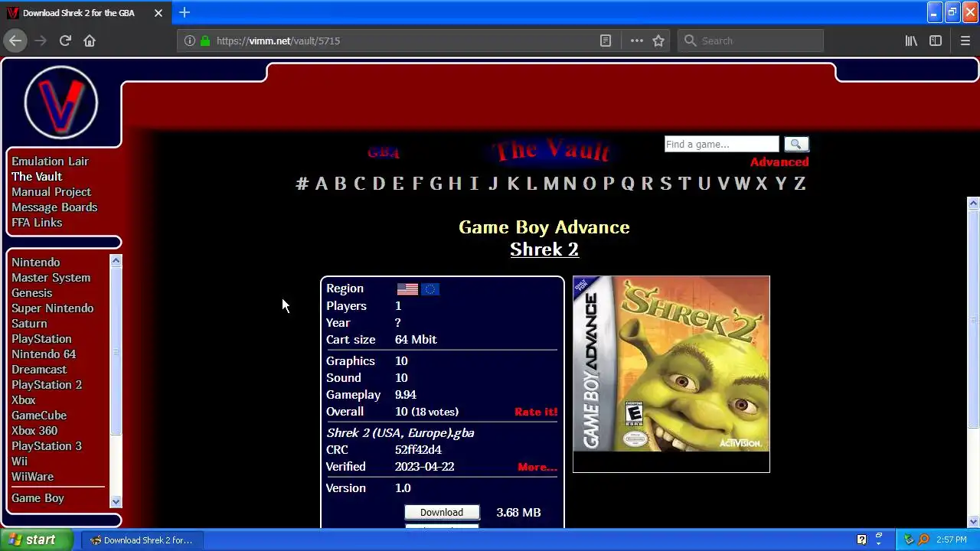This screenshot has width=980, height=551.
Task: Select Nintendo in the systems list
Action: tap(35, 262)
